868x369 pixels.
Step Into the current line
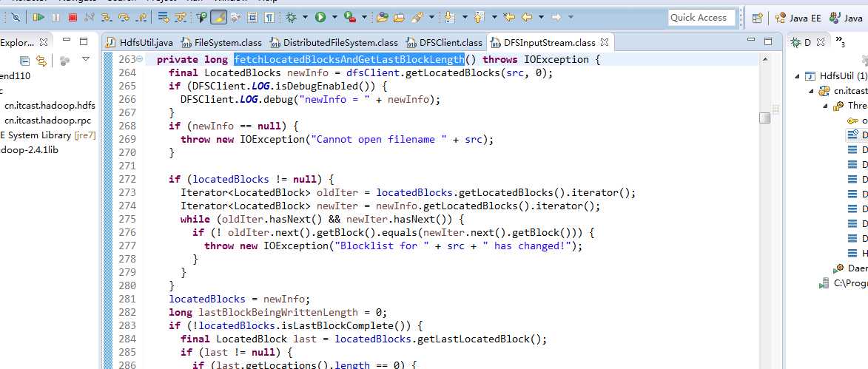107,17
